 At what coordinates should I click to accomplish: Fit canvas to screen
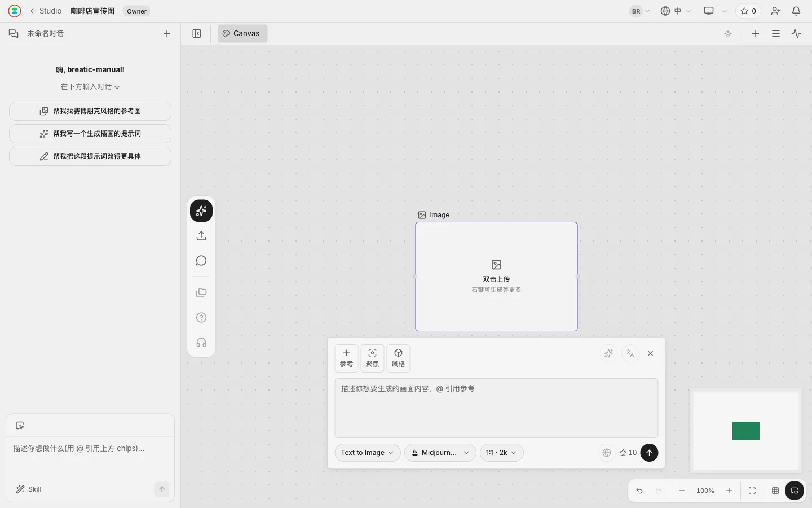pyautogui.click(x=752, y=491)
